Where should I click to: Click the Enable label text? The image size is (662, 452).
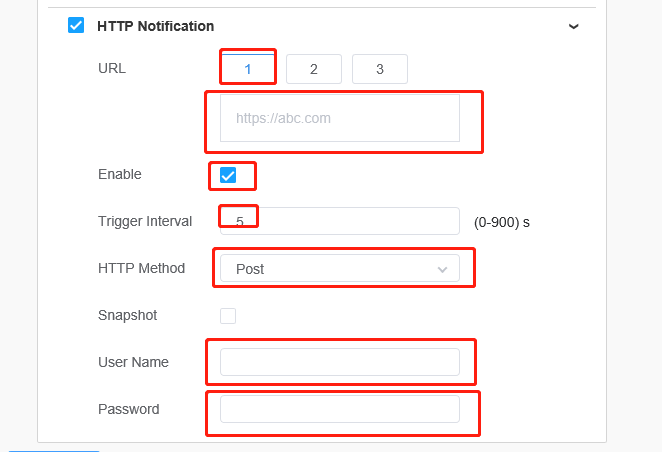click(120, 174)
